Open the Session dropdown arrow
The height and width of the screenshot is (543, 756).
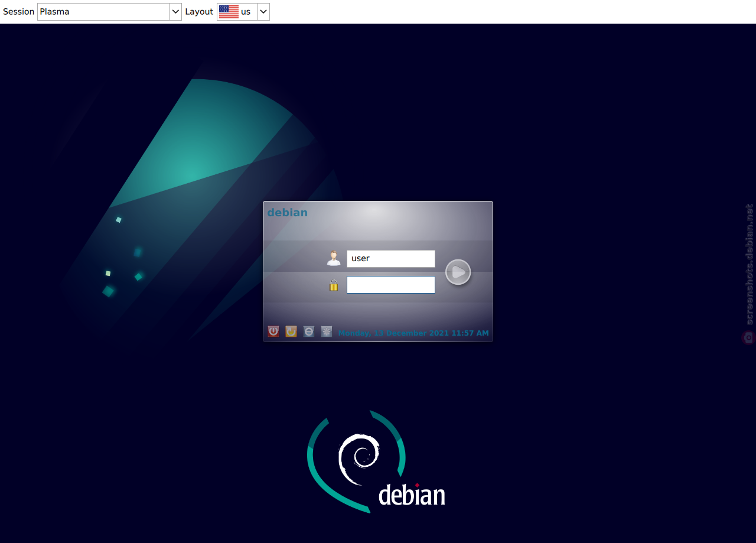tap(175, 12)
